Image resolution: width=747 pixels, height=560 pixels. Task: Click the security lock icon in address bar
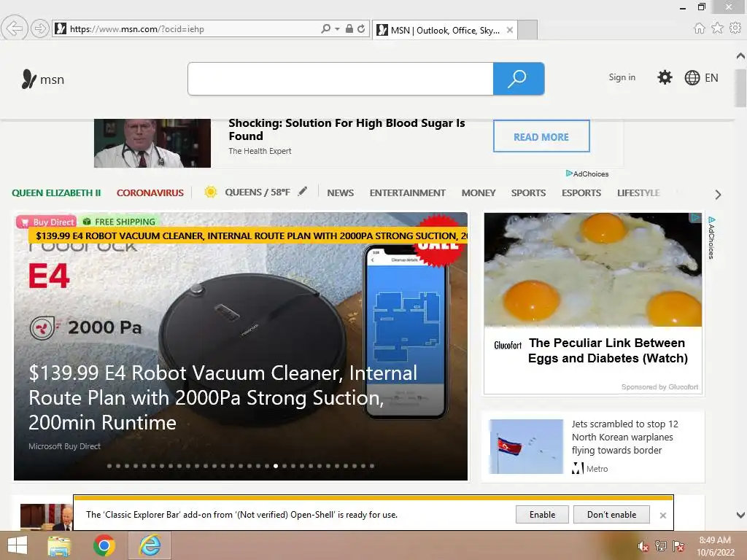tap(349, 28)
